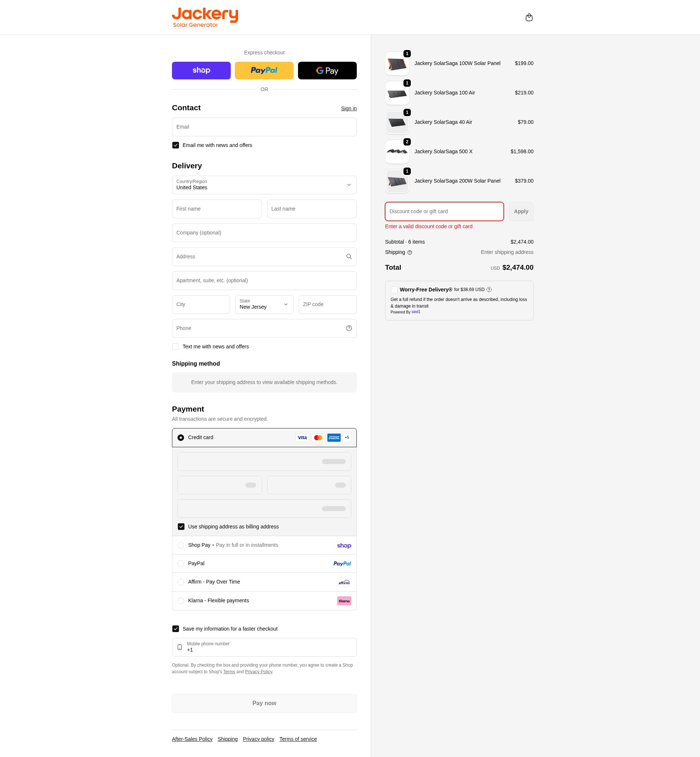
Task: Open the Sign in link
Action: [348, 108]
